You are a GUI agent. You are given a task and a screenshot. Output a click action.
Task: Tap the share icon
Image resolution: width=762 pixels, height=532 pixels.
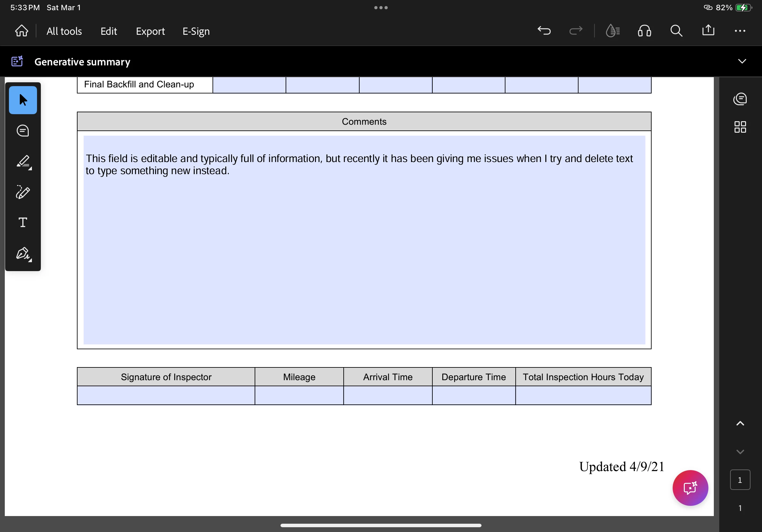708,31
